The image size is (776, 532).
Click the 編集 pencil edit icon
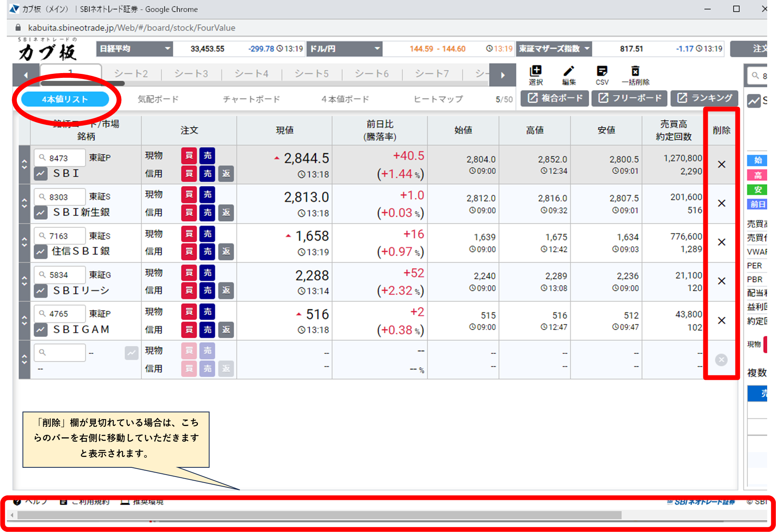point(568,75)
